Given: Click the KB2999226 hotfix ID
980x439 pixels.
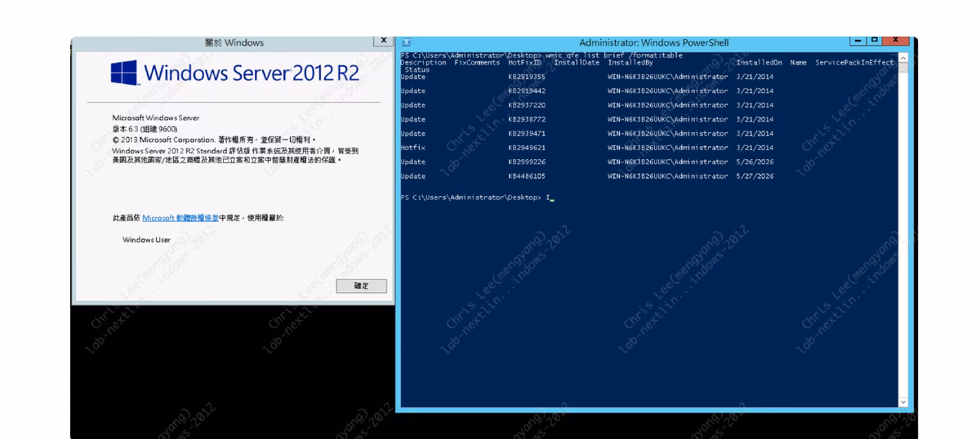Looking at the screenshot, I should coord(527,162).
